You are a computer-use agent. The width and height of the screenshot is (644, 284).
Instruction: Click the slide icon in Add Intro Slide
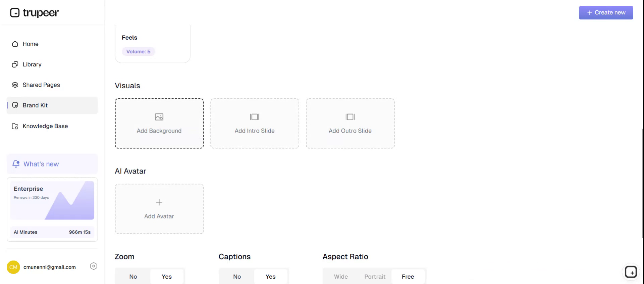click(255, 117)
